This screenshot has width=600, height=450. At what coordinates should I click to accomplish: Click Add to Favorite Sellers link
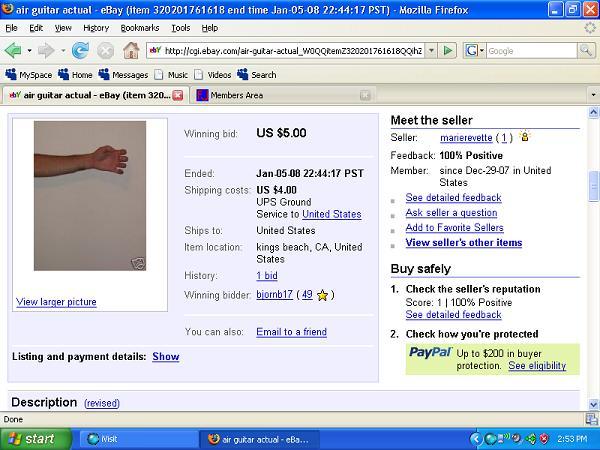(455, 228)
